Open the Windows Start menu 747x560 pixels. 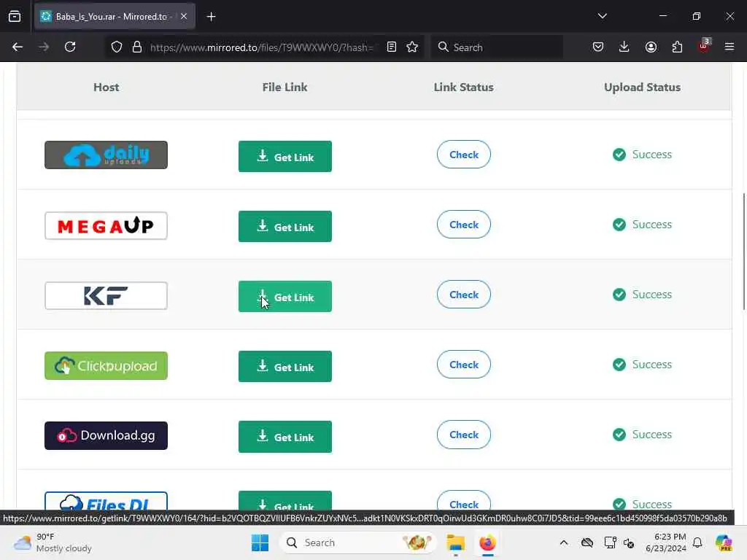pyautogui.click(x=260, y=542)
